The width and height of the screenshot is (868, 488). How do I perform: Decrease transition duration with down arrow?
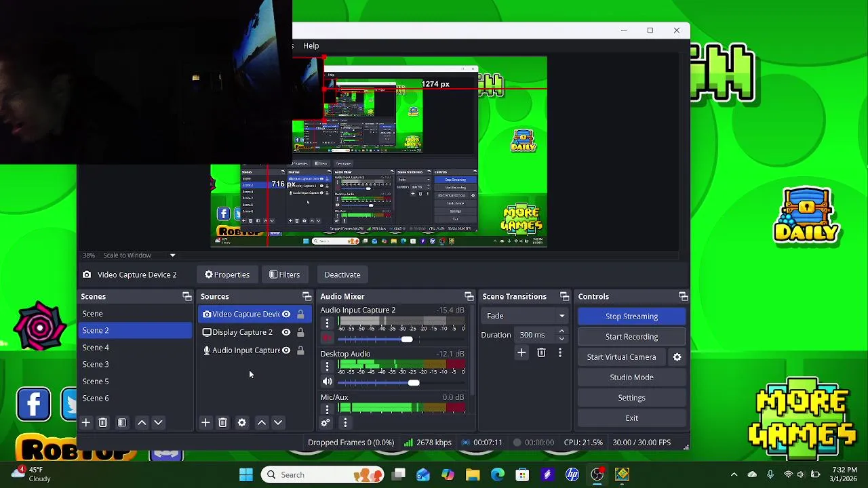(x=561, y=338)
